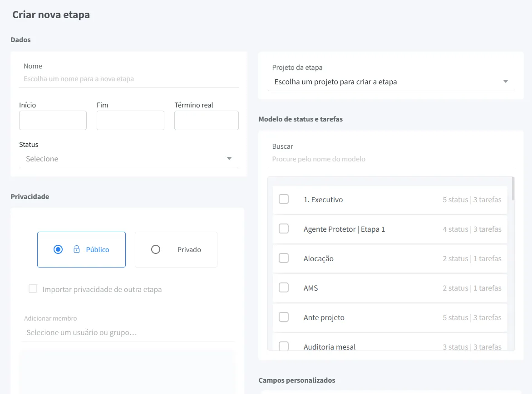The height and width of the screenshot is (394, 532).
Task: Focus the Buscar model search field
Action: (x=391, y=159)
